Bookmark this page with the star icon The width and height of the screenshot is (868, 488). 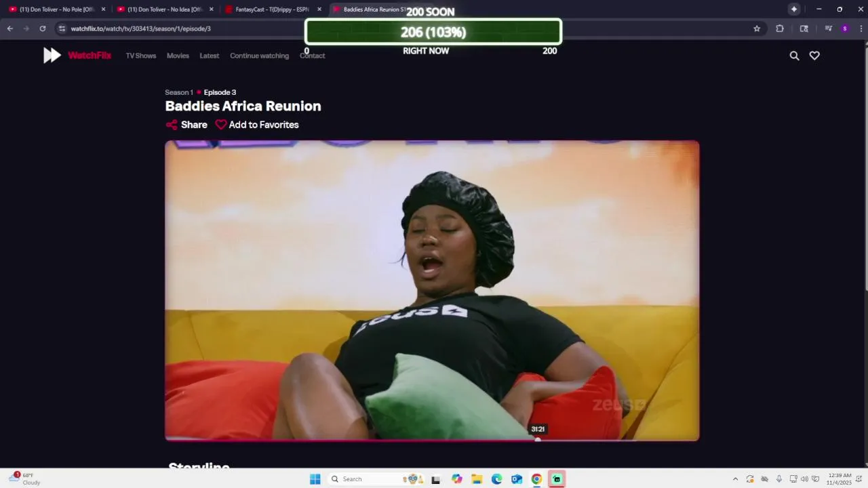pyautogui.click(x=757, y=28)
